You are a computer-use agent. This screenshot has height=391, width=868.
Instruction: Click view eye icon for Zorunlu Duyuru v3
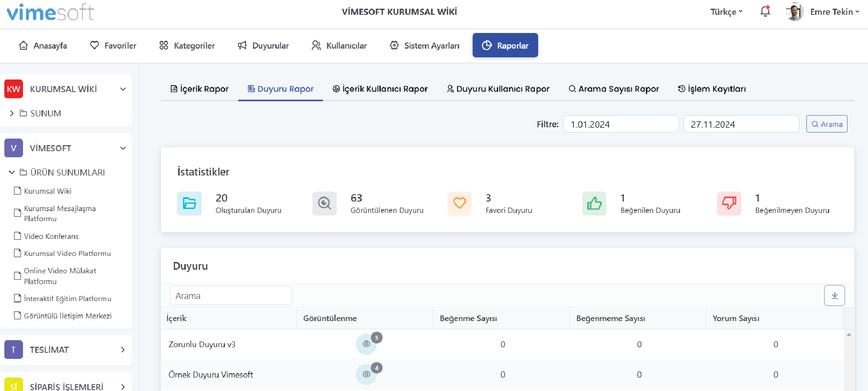[x=366, y=344]
